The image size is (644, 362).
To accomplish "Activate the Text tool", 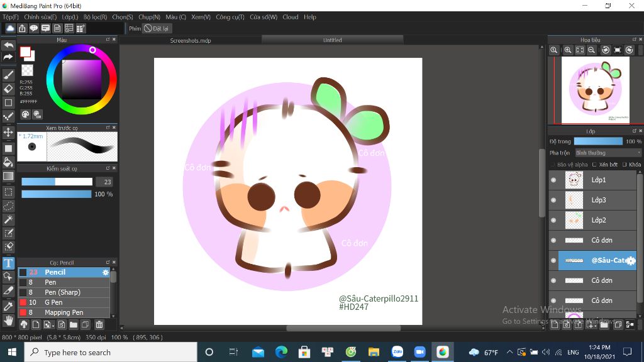I will (x=8, y=263).
